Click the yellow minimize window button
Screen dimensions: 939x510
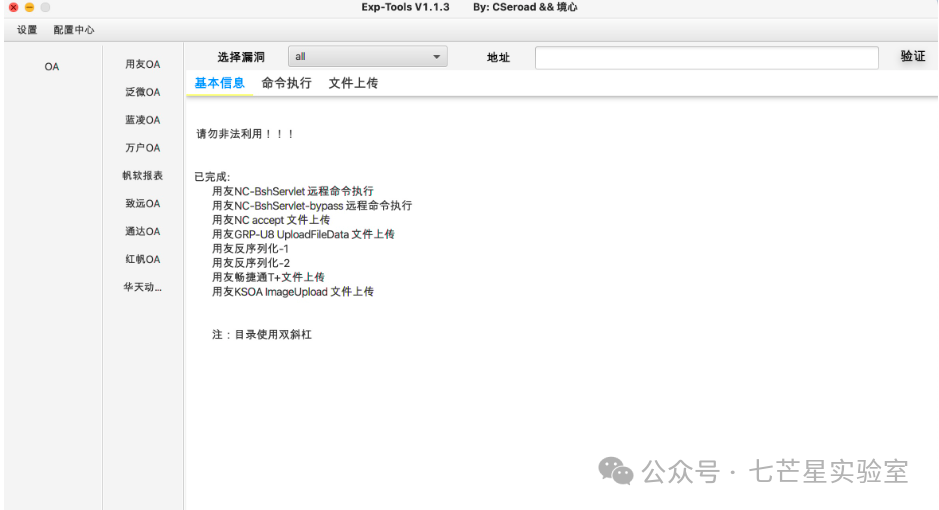pyautogui.click(x=29, y=7)
